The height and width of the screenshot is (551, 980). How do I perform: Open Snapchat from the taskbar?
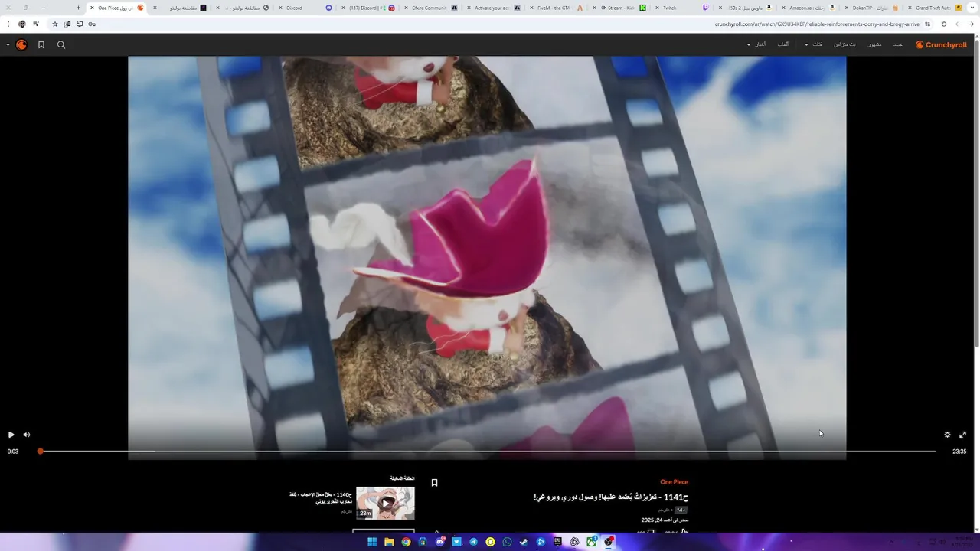coord(490,542)
